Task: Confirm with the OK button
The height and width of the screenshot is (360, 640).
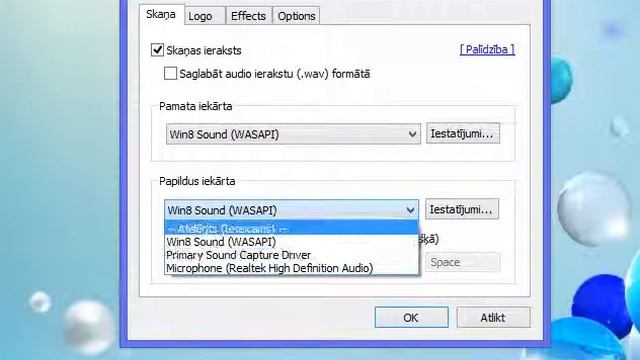Action: 411,317
